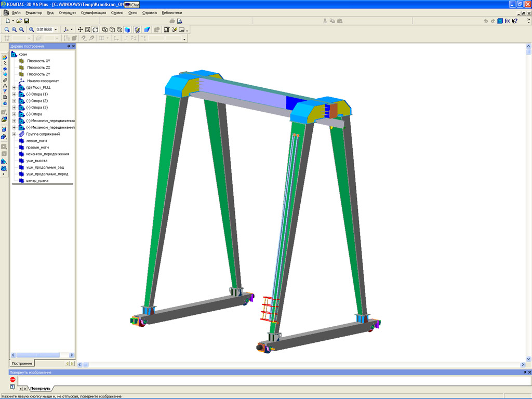This screenshot has height=399, width=532.
Task: Expand the Группа сопряжений node
Action: point(14,134)
